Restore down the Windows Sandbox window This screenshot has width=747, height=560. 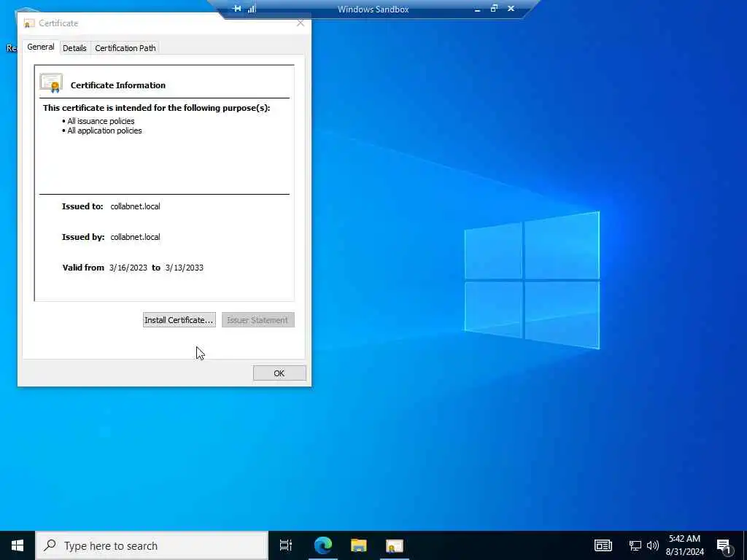point(494,9)
